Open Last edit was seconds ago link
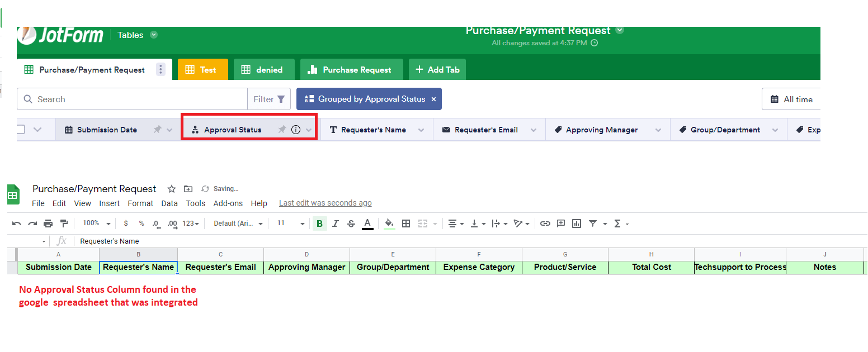 coord(325,203)
